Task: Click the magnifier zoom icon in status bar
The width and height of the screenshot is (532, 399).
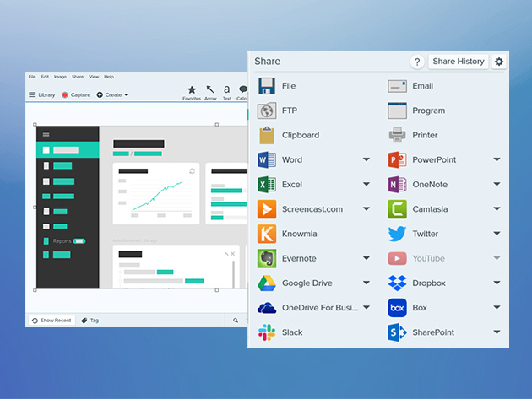Action: pyautogui.click(x=236, y=321)
